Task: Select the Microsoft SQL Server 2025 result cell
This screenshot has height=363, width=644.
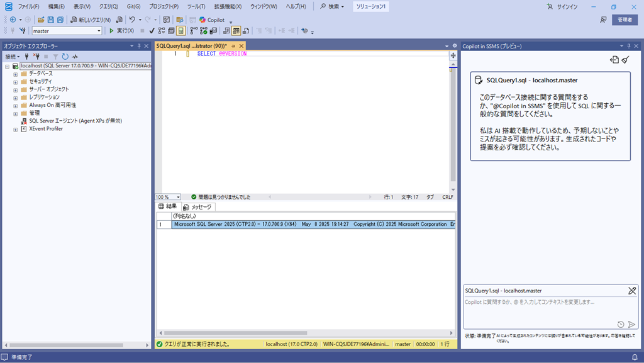Action: pyautogui.click(x=314, y=225)
